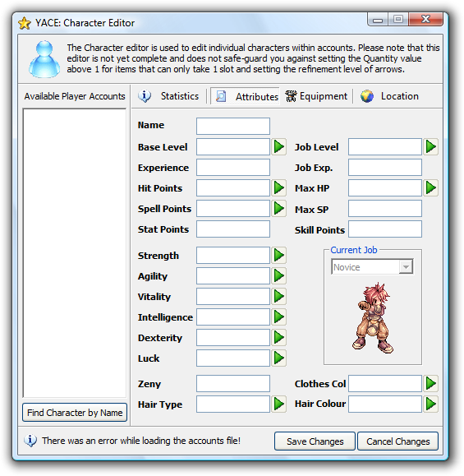Click green arrow next to Intelligence field
This screenshot has width=464, height=476.
pos(278,317)
